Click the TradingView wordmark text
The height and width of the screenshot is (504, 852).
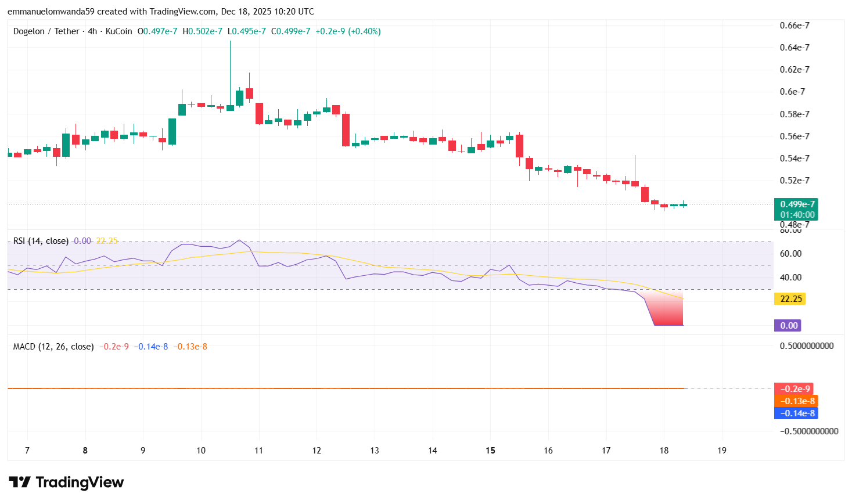[x=80, y=483]
